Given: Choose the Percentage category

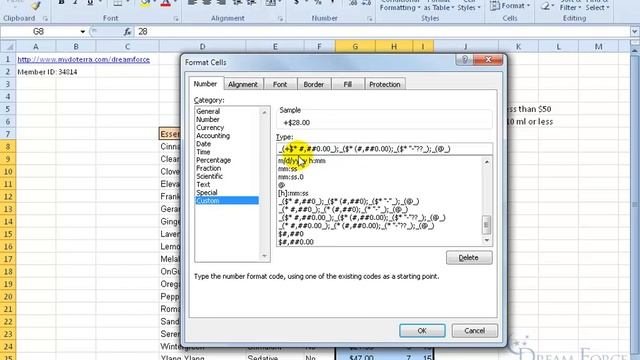Looking at the screenshot, I should (x=213, y=160).
